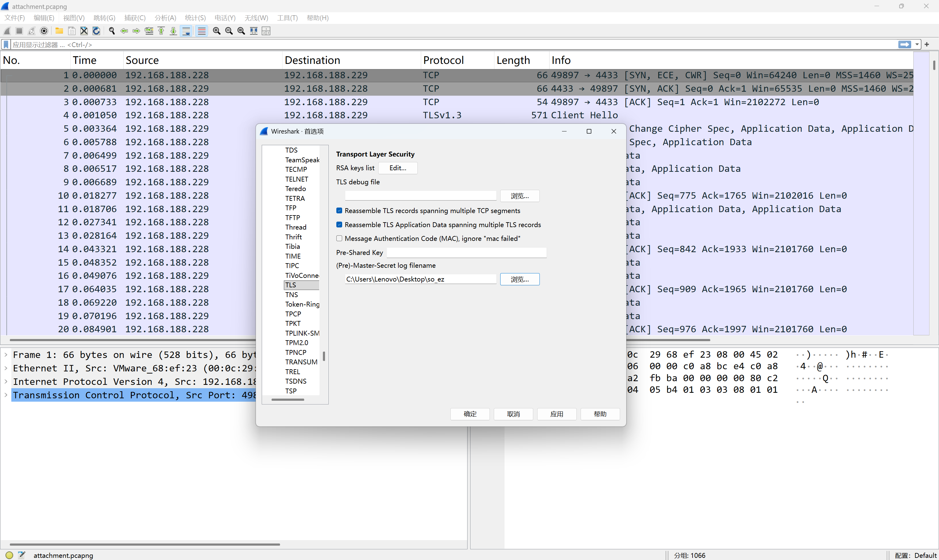Open the 分析(A) menu
Screen dimensions: 939x560
point(165,18)
